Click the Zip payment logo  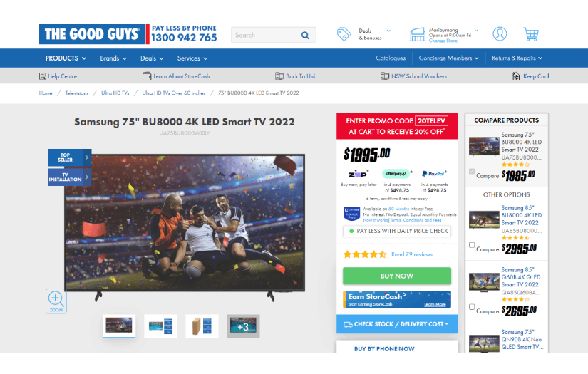[x=359, y=174]
